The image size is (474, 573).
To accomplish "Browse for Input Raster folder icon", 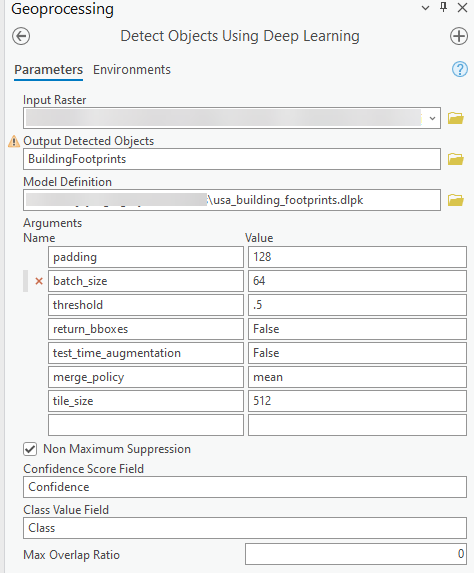I will [x=456, y=118].
